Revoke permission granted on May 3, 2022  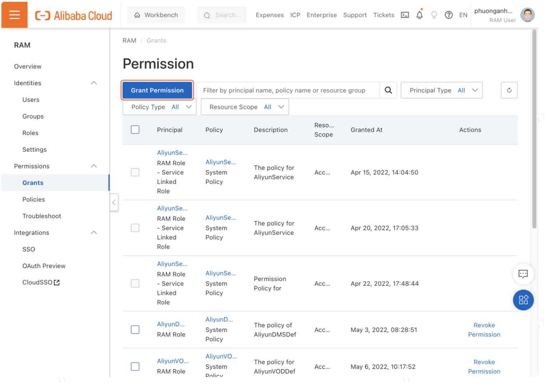pyautogui.click(x=484, y=330)
